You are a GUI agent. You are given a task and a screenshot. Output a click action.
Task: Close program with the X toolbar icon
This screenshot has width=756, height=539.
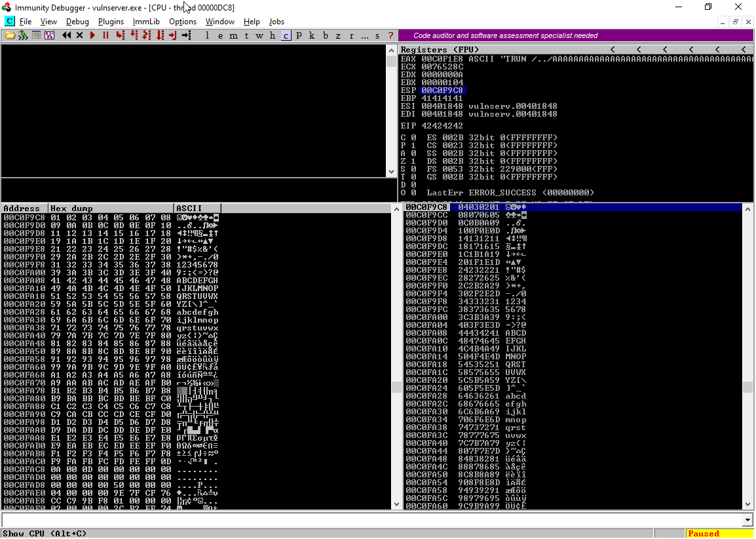tap(80, 35)
